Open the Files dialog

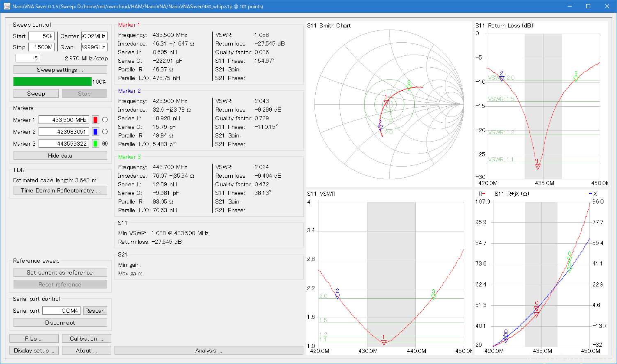[x=34, y=339]
